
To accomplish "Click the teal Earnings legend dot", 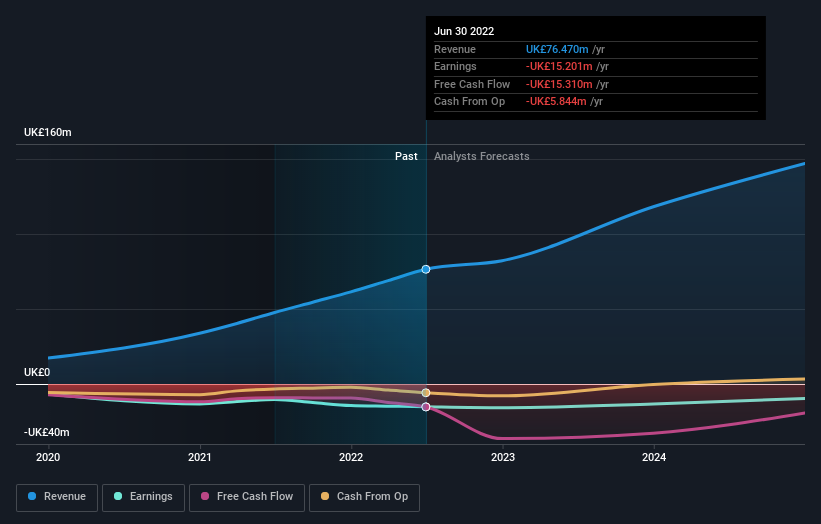I will pos(118,496).
